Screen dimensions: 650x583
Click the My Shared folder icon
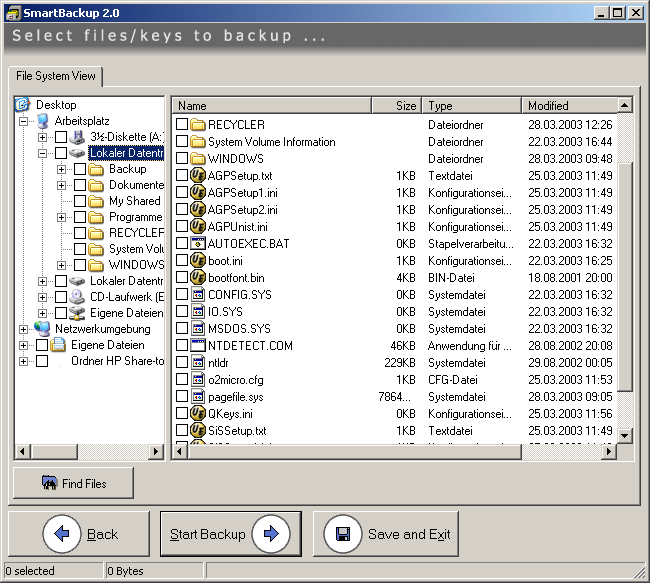[96, 201]
